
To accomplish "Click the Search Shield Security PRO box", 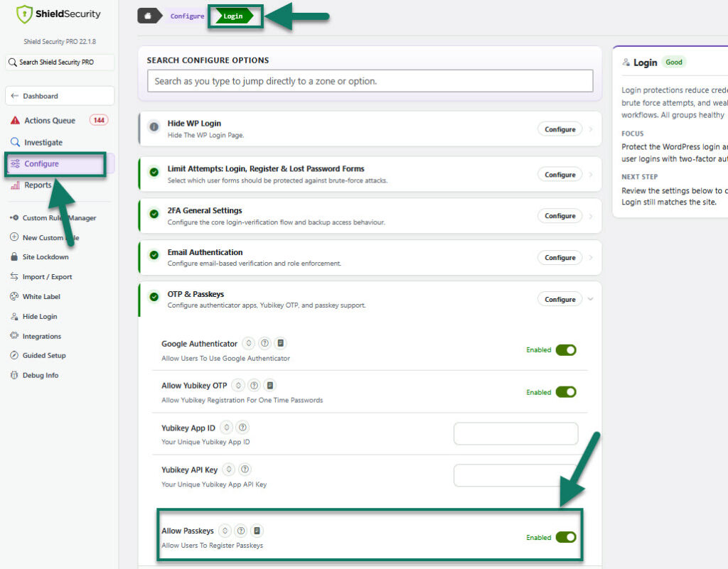I will [60, 62].
